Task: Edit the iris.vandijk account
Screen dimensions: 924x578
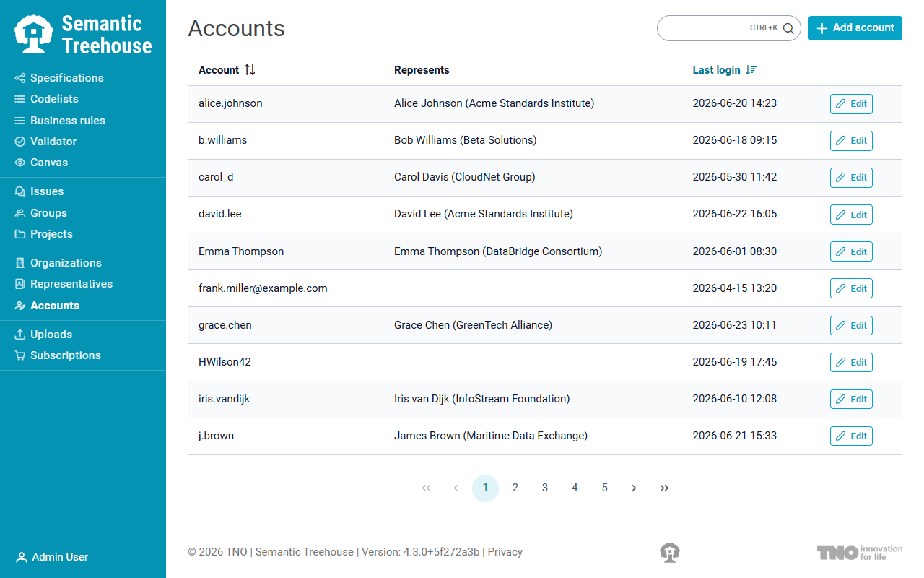Action: coord(851,399)
